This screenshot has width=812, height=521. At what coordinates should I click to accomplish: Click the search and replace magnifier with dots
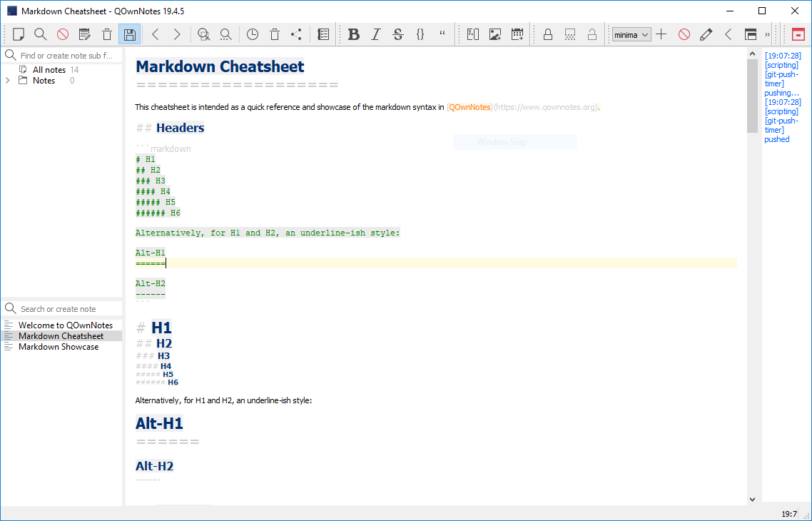[x=225, y=35]
